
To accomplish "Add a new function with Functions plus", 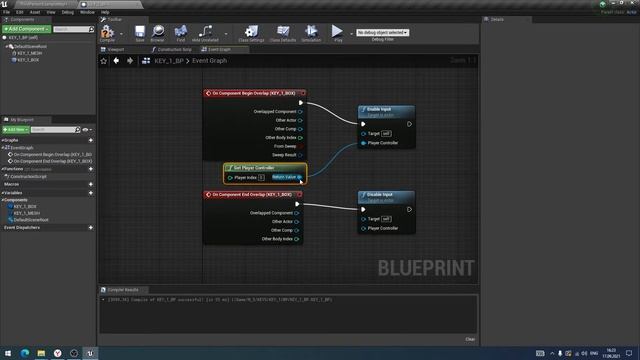I will click(91, 169).
